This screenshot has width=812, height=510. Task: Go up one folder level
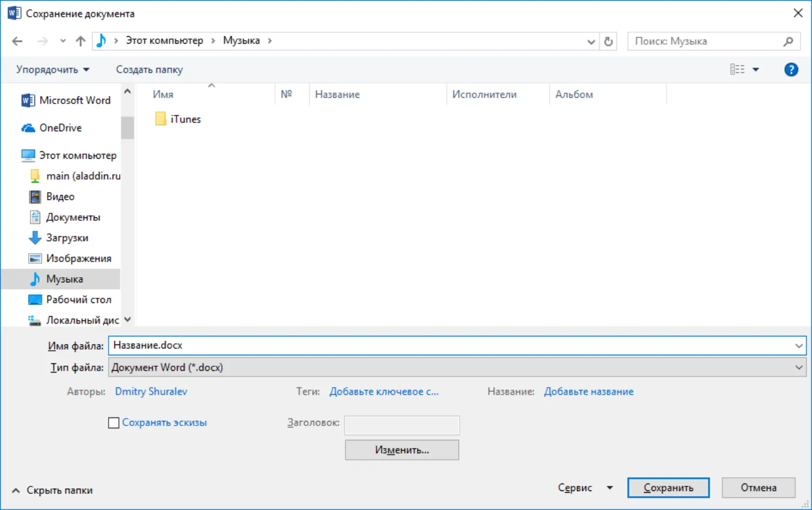click(80, 41)
